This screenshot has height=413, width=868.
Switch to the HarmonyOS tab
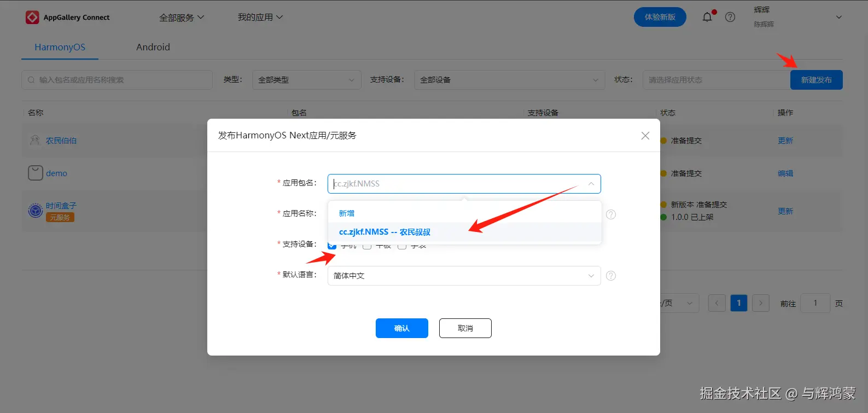click(60, 47)
